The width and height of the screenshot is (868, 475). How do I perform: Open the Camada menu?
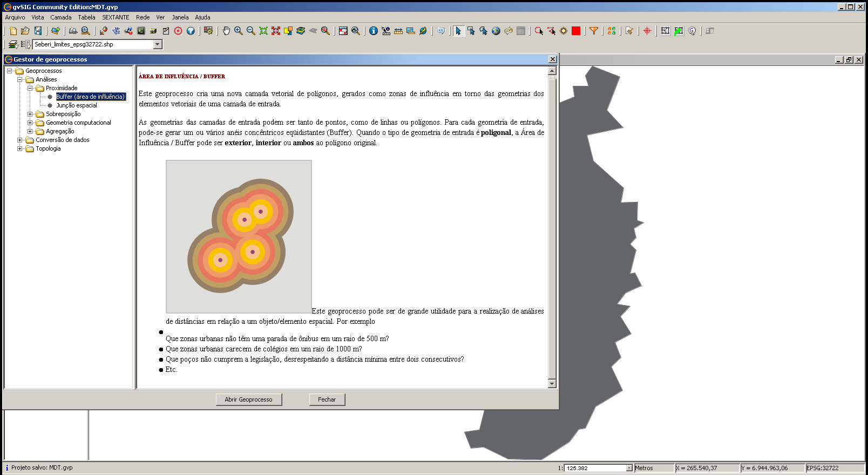[61, 17]
